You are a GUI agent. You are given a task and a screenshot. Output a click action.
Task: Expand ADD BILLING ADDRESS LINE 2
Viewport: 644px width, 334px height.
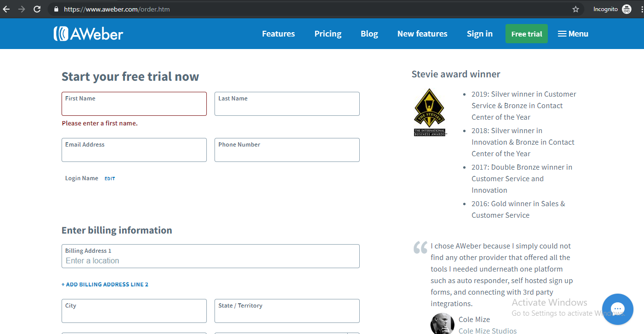coord(105,284)
